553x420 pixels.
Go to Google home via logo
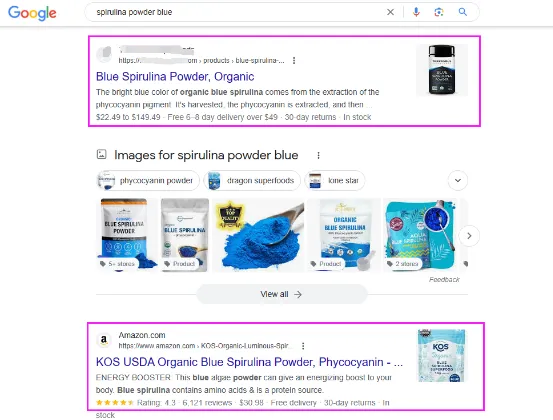(32, 13)
